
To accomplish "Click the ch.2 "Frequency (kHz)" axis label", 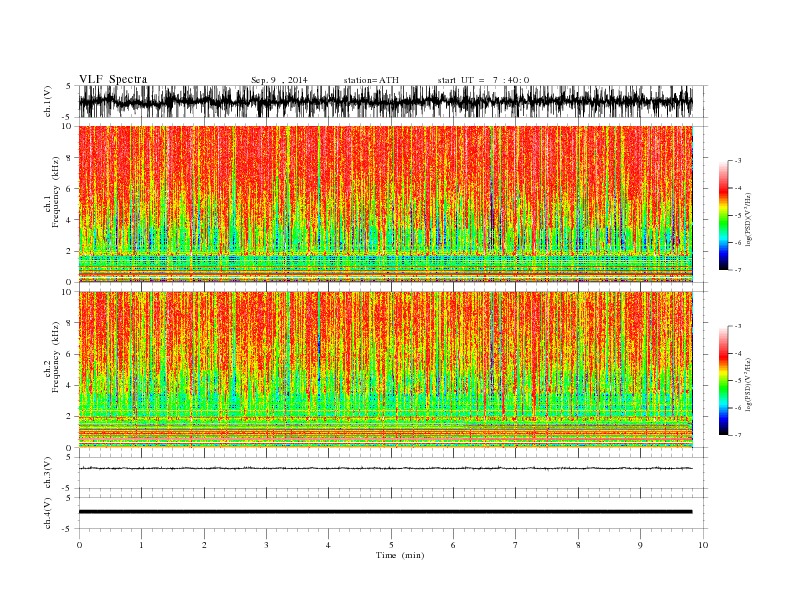I will [56, 357].
